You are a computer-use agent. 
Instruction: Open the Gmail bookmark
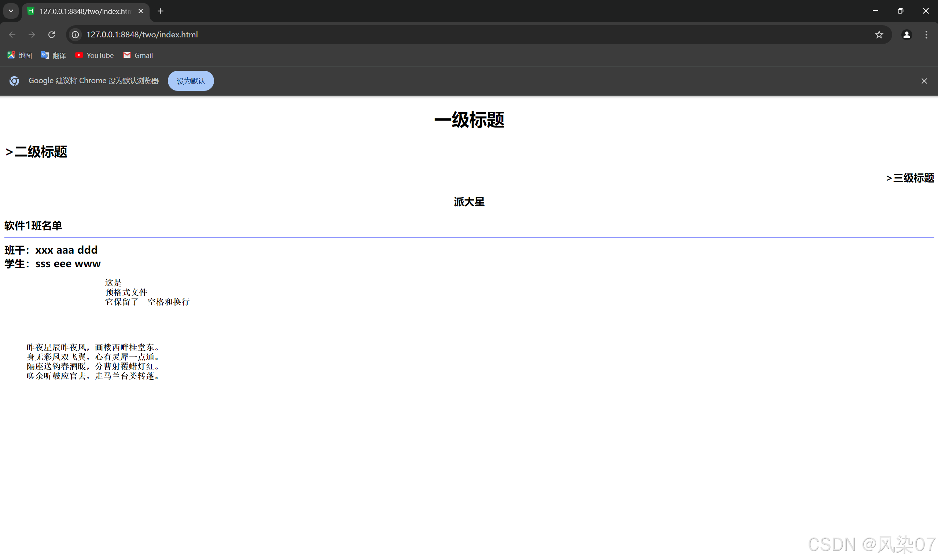coord(138,55)
